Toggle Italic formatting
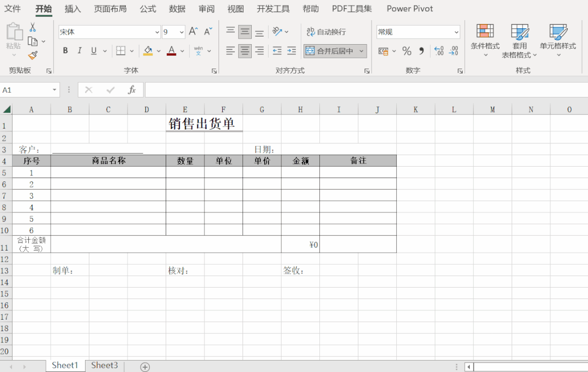This screenshot has width=588, height=372. click(80, 51)
